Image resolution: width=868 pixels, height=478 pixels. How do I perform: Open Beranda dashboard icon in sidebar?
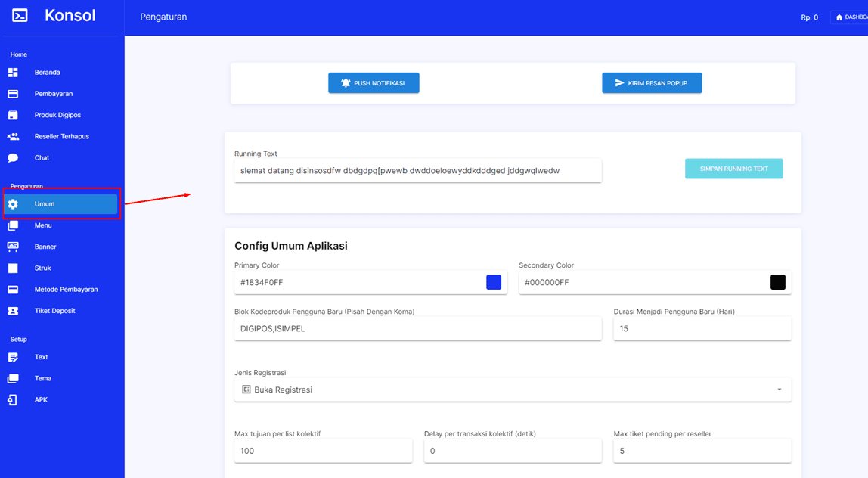[x=13, y=73]
